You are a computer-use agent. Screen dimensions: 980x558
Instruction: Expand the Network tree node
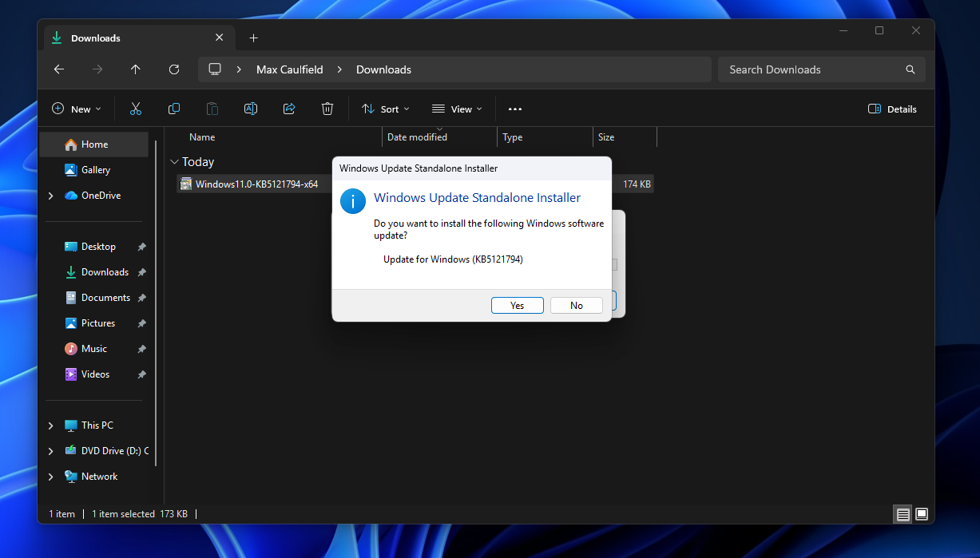click(x=51, y=477)
